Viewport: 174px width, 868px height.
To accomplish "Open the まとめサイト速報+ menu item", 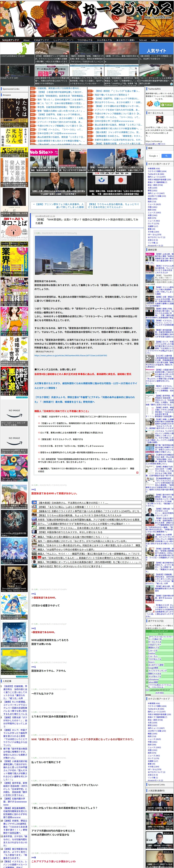I will coord(126,40).
